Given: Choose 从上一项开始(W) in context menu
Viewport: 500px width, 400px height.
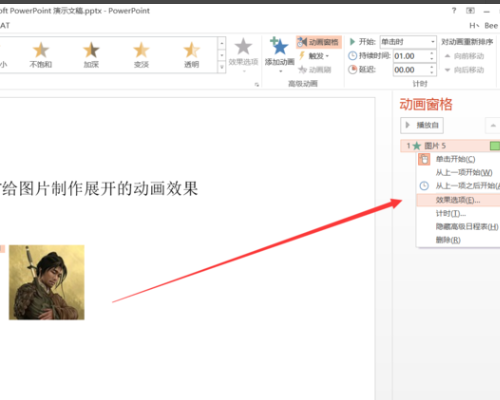Looking at the screenshot, I should click(x=459, y=172).
